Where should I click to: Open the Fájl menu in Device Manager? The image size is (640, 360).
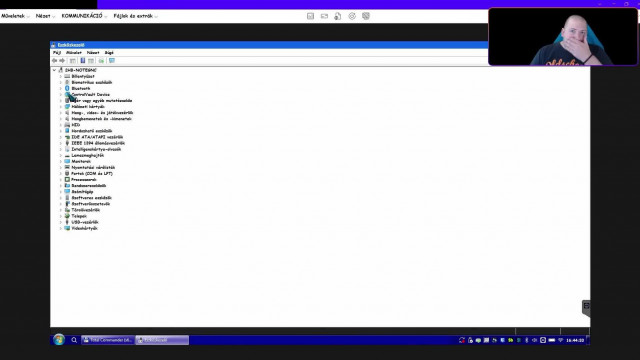click(57, 53)
